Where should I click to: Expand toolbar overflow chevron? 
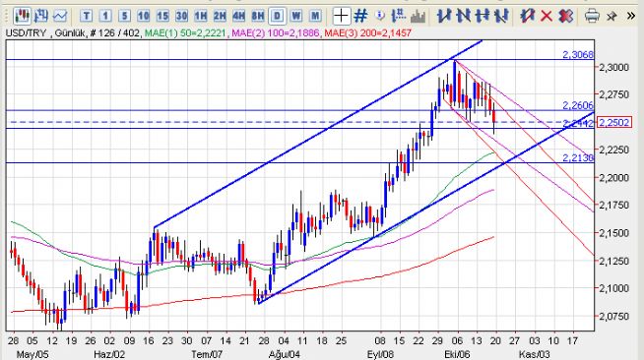coord(631,16)
